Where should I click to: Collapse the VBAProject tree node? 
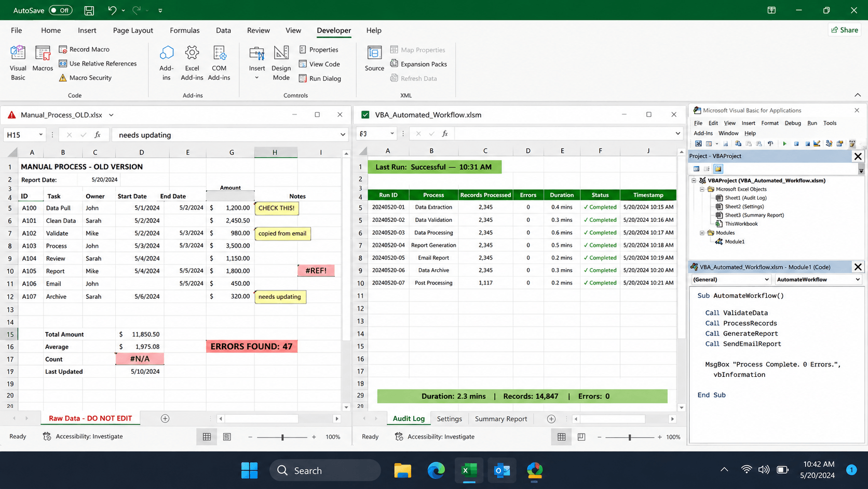(x=694, y=181)
